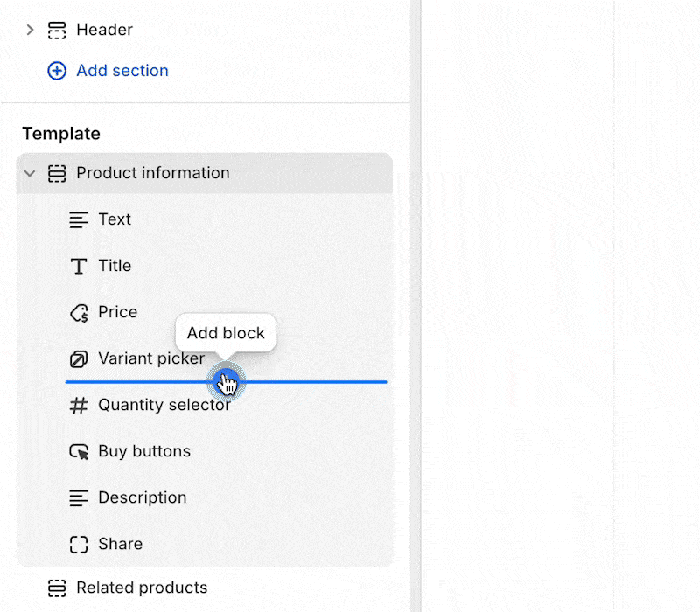Image resolution: width=700 pixels, height=612 pixels.
Task: Open the Buy buttons block
Action: tap(227, 451)
